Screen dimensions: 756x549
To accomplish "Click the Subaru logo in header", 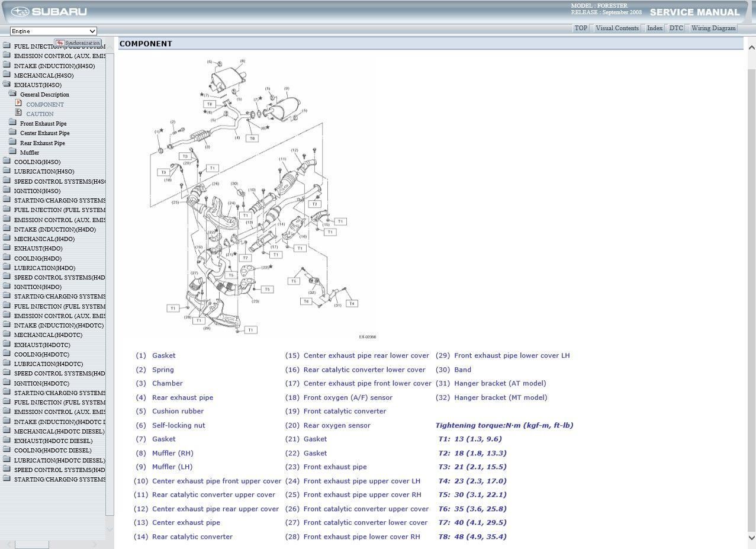I will (49, 12).
